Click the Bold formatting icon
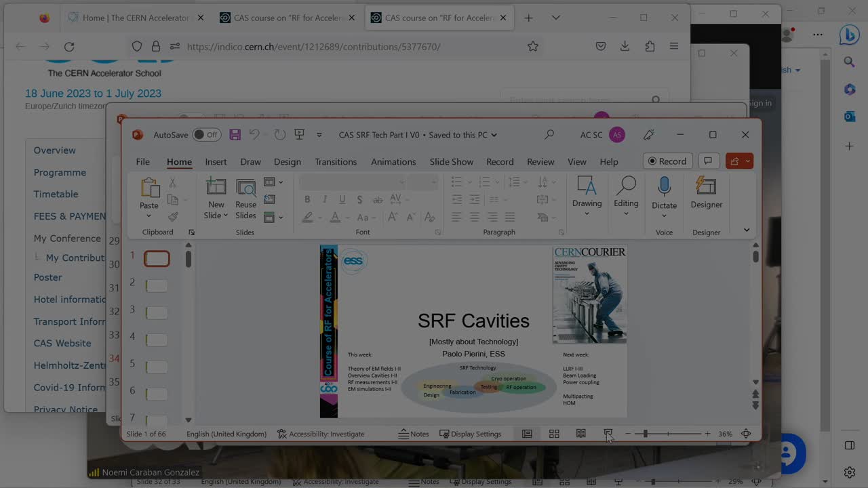The image size is (868, 488). tap(307, 199)
